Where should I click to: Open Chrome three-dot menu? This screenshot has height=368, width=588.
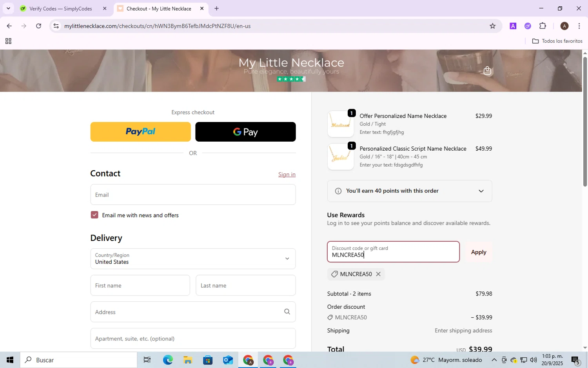[x=579, y=26]
